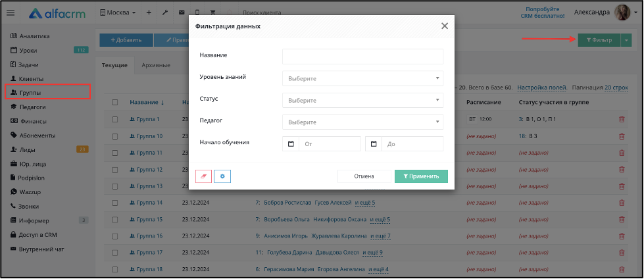Click the Название text input field
Viewport: 644px width, 279px height.
(x=362, y=57)
